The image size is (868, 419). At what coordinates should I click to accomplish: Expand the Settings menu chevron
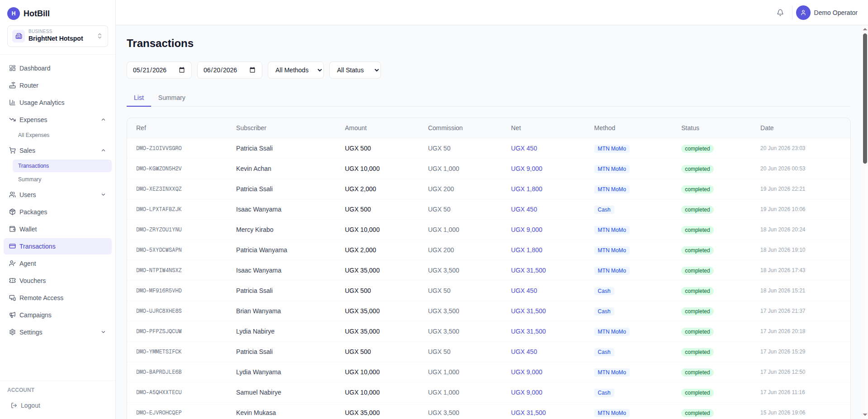(x=103, y=332)
